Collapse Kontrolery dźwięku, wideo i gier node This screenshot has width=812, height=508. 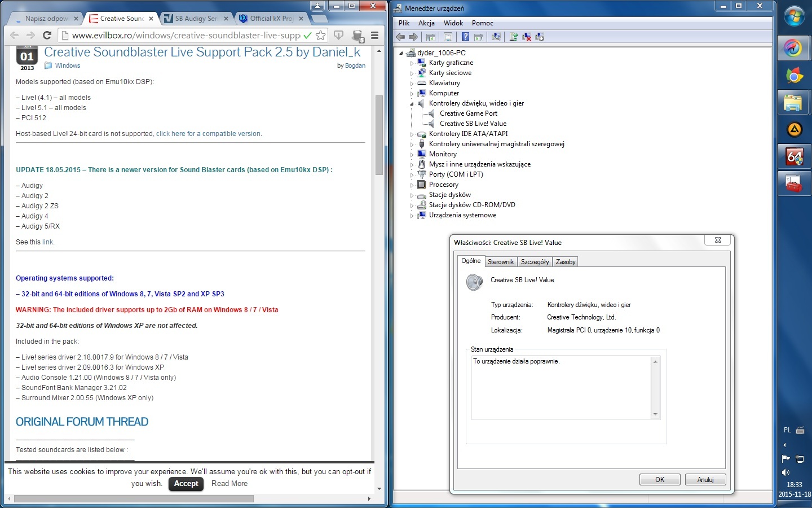click(412, 104)
